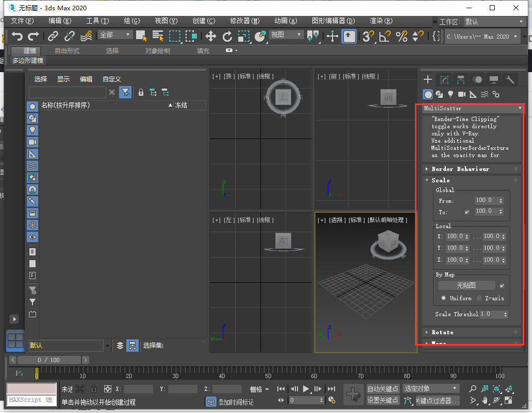Open the Motion panel tab
Image resolution: width=532 pixels, height=413 pixels.
click(477, 80)
